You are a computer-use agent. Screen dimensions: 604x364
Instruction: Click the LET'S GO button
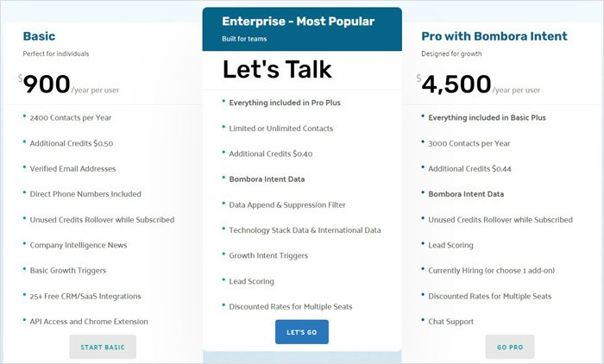[x=302, y=331]
